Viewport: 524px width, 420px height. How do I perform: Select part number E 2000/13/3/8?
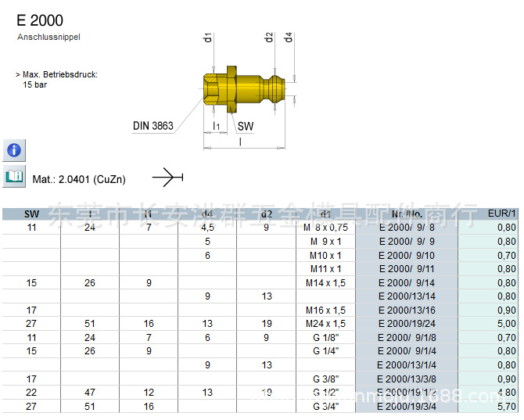click(407, 379)
